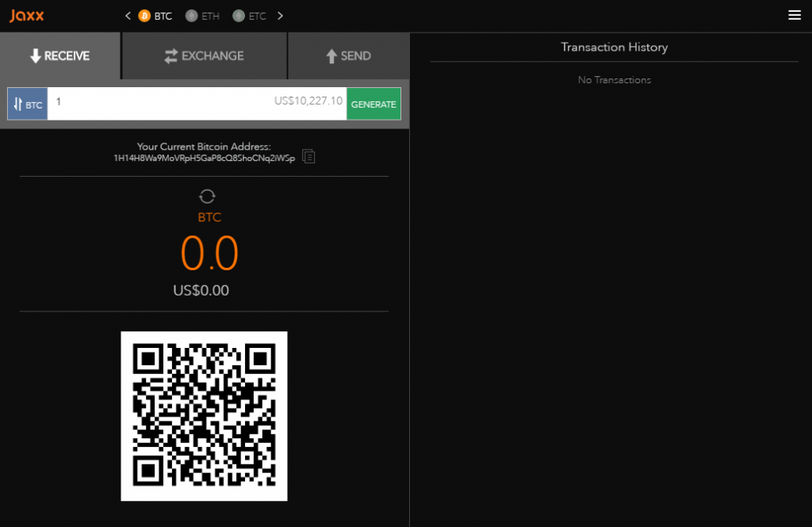The image size is (812, 527).
Task: Click the No Transactions message
Action: point(615,80)
